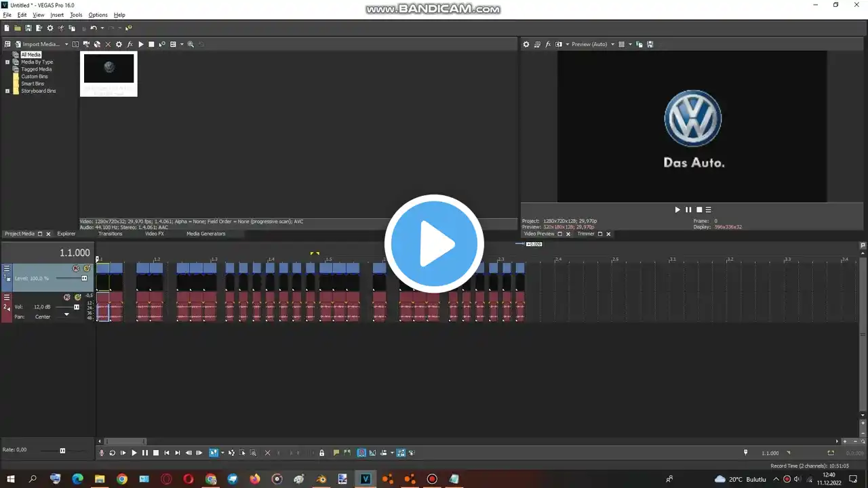Switch to the Trimmer tab
The image size is (868, 488).
586,234
